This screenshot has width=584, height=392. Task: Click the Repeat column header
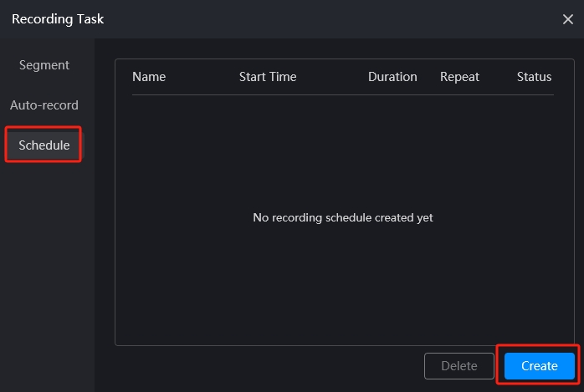coord(459,77)
